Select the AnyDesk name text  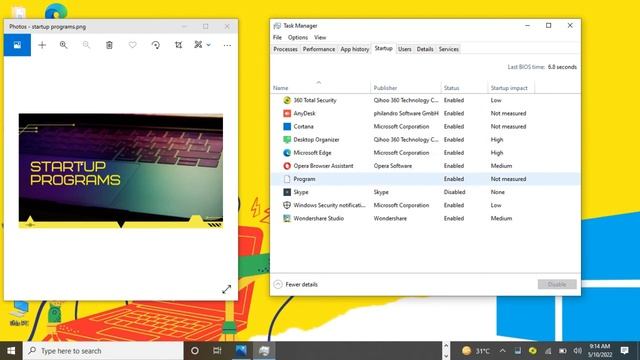[304, 113]
